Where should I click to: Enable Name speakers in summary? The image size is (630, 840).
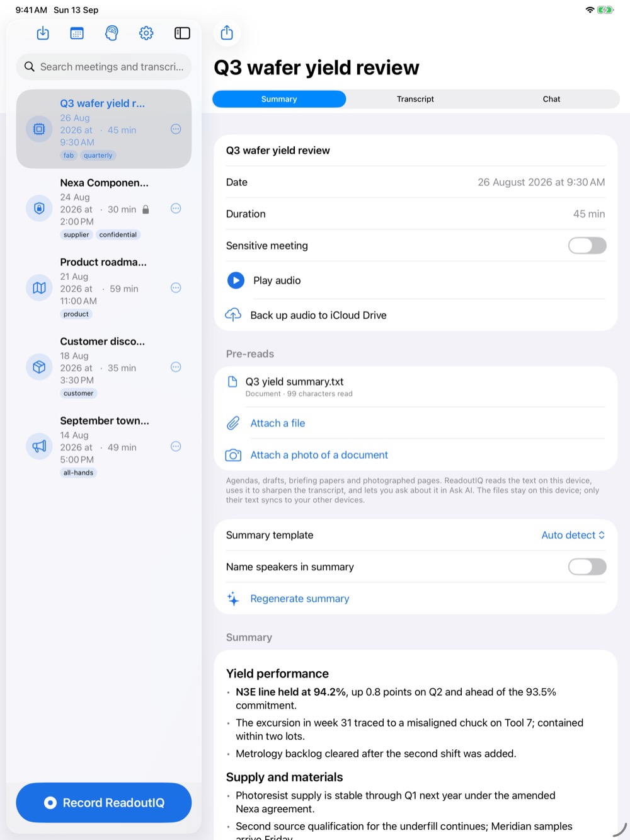click(587, 567)
